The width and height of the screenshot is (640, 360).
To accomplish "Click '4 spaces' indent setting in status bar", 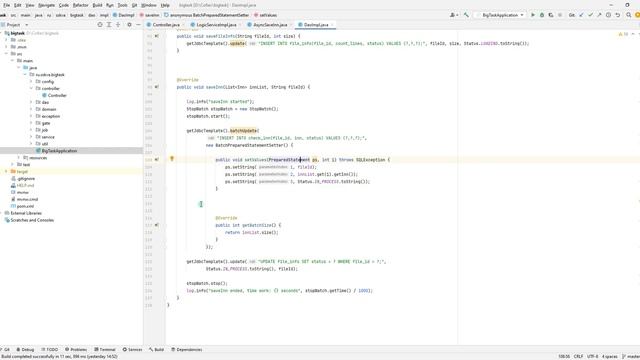I will click(x=610, y=356).
